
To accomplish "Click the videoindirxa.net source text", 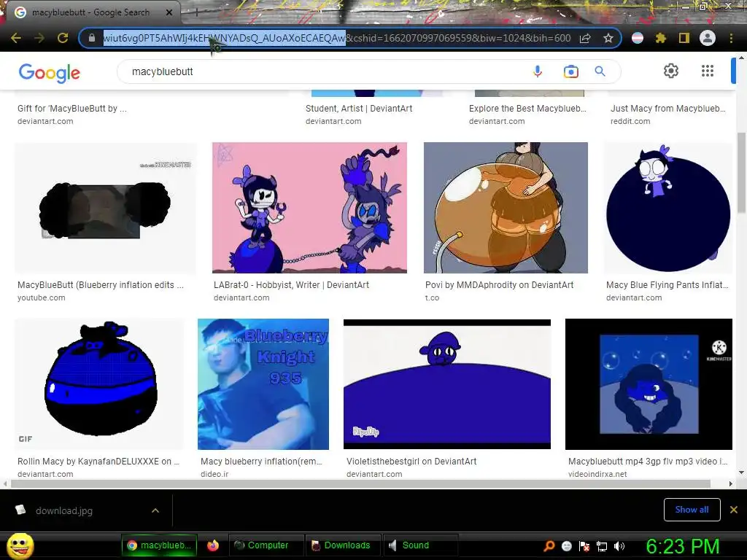I will tap(597, 474).
